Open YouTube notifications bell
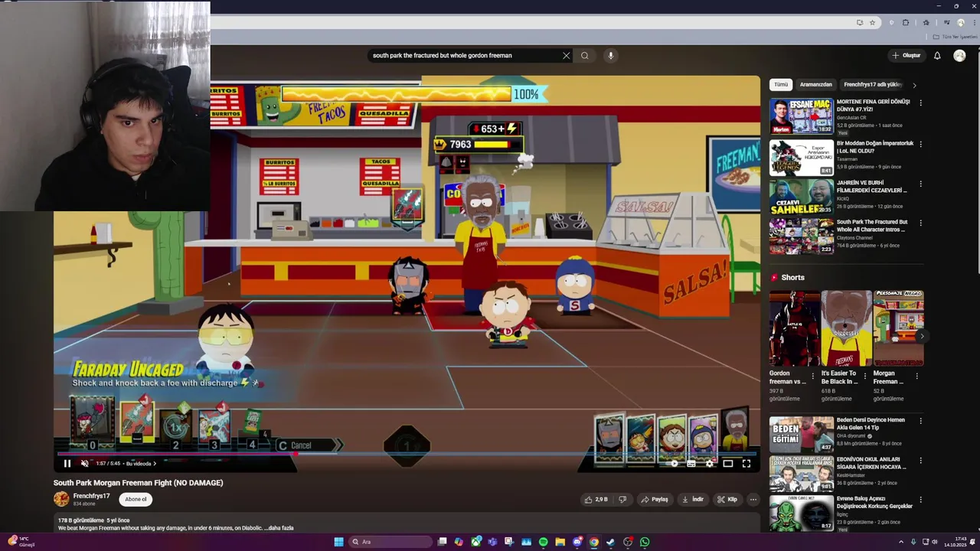980x551 pixels. (937, 55)
